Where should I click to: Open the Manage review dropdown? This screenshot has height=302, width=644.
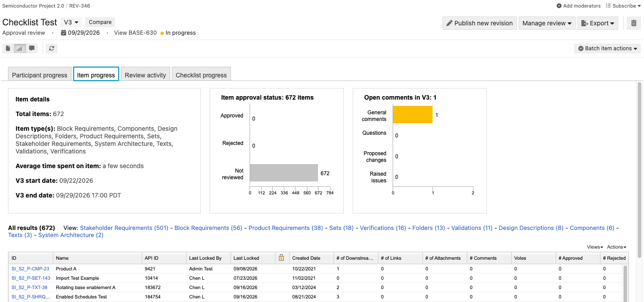(547, 23)
